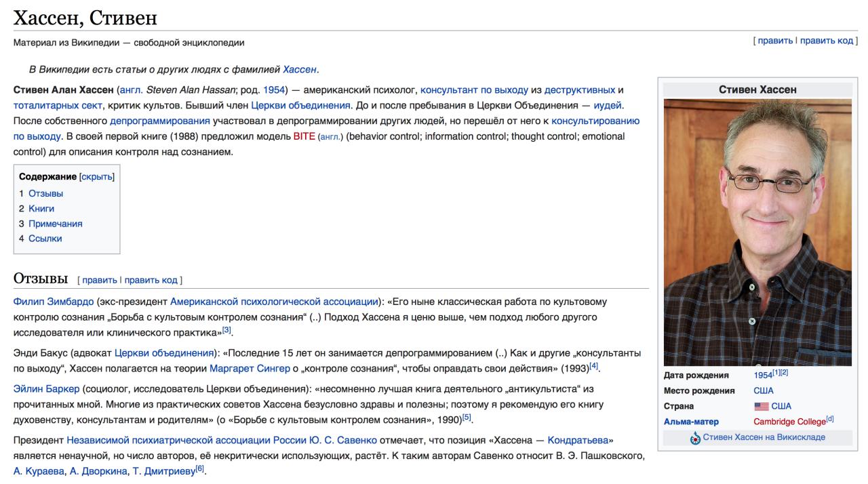Click footnote reference [6]

(x=199, y=468)
